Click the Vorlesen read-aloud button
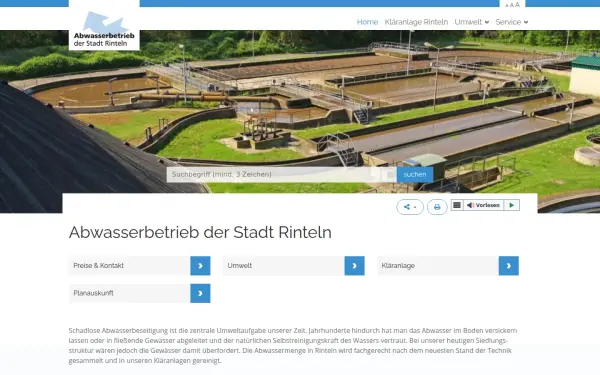 [484, 205]
